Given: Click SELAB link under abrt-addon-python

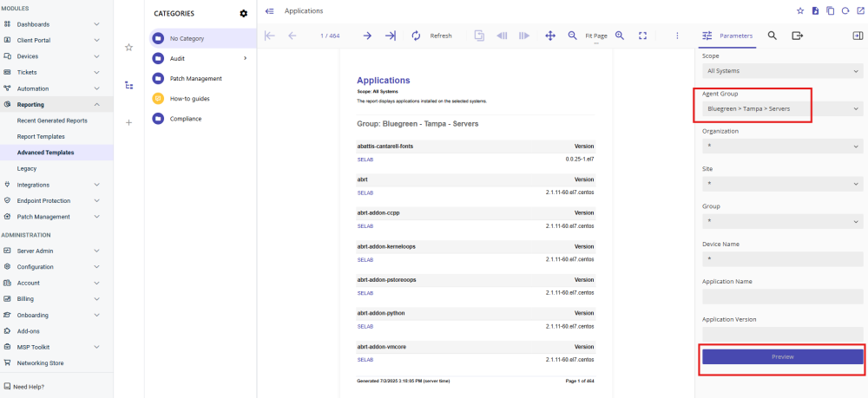Looking at the screenshot, I should click(x=365, y=327).
